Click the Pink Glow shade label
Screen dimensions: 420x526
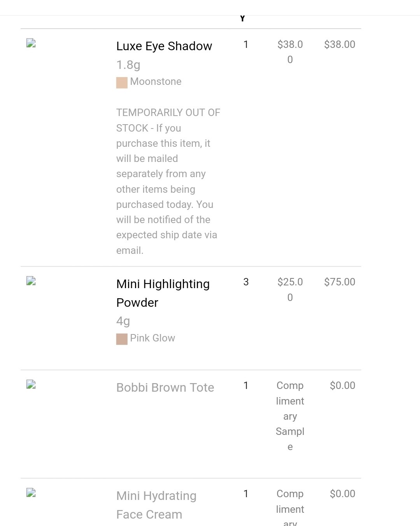tap(152, 338)
